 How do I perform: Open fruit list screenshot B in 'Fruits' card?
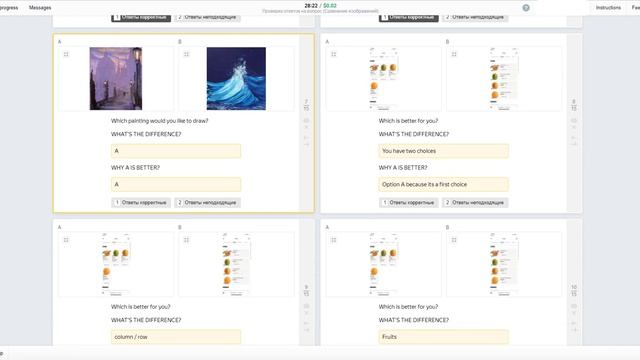(x=504, y=264)
